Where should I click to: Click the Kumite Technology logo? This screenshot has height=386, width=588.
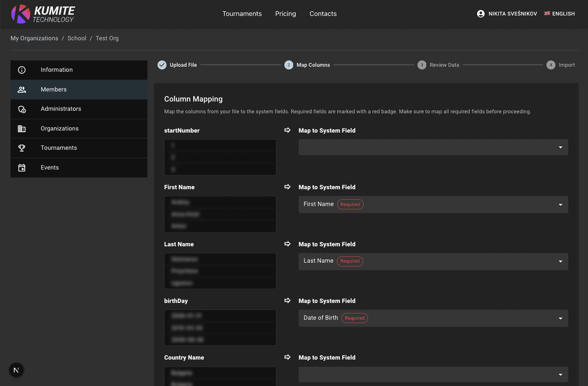(x=43, y=14)
